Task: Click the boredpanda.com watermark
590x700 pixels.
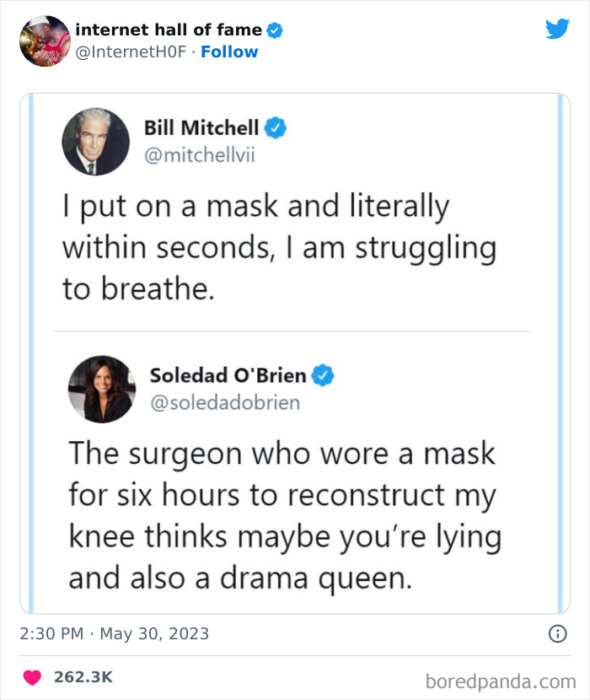Action: coord(499,680)
